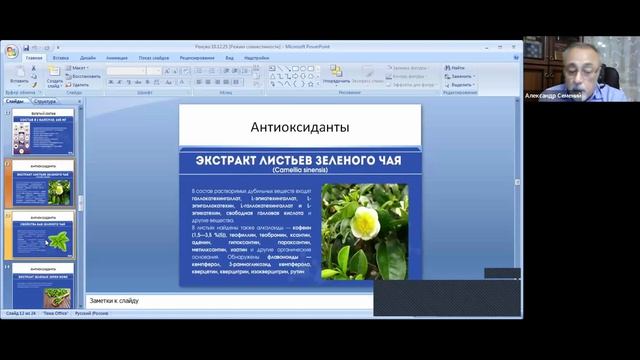Pick the oval shape in the gallery
The width and height of the screenshot is (640, 360).
point(303,68)
